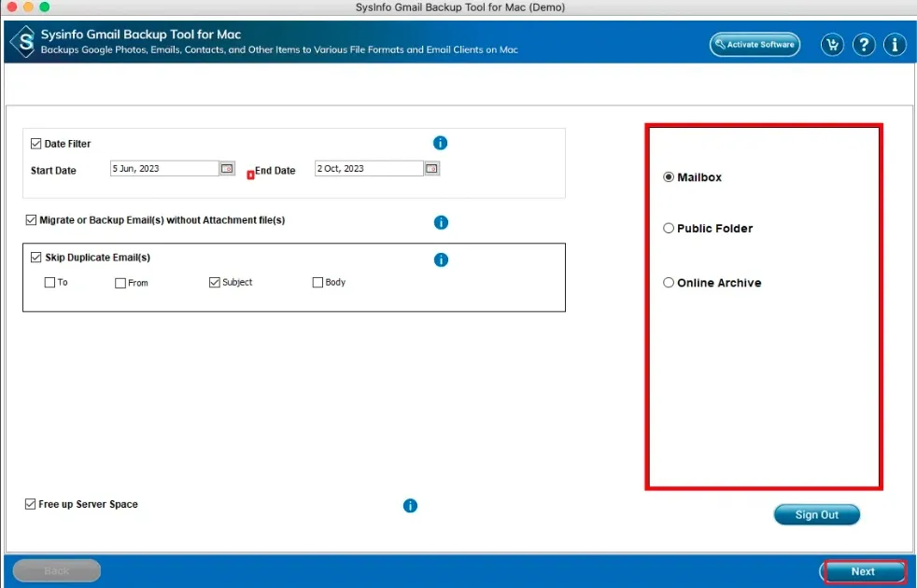Enable the To duplicate criterion checkbox
Image resolution: width=917 pixels, height=588 pixels.
[49, 282]
